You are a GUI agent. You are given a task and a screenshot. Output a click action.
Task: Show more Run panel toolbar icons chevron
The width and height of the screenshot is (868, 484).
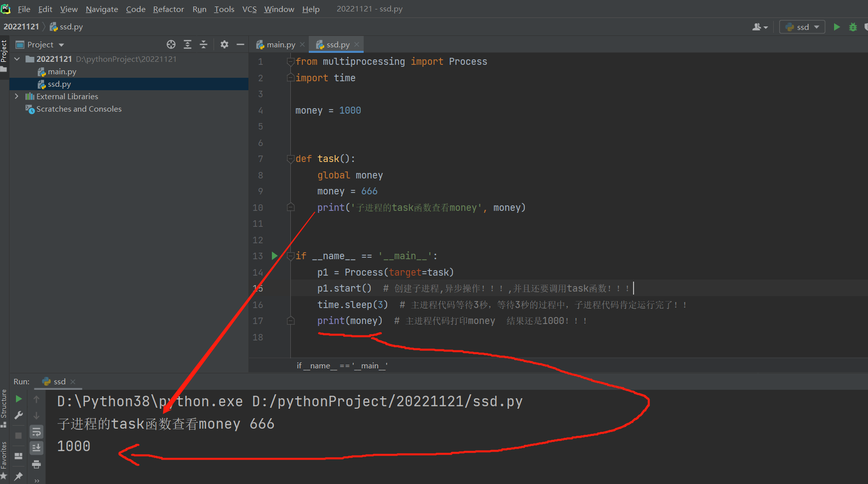(36, 481)
